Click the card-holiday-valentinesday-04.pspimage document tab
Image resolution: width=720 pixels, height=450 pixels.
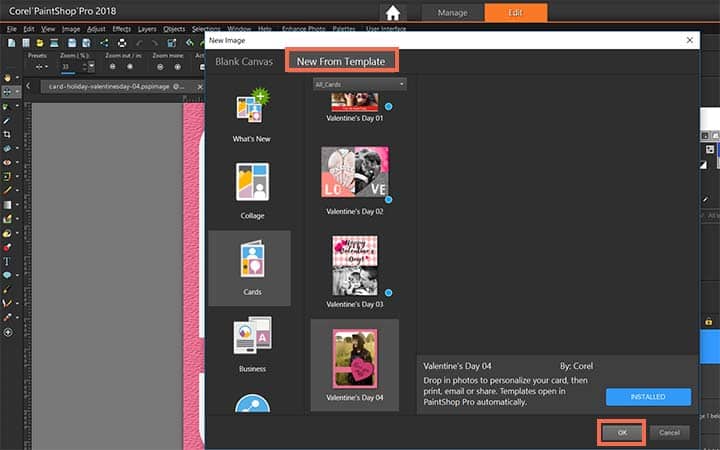[x=116, y=86]
